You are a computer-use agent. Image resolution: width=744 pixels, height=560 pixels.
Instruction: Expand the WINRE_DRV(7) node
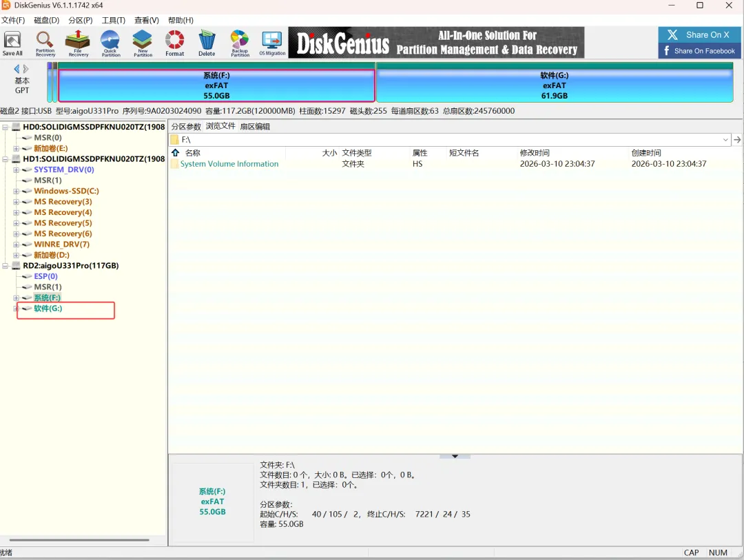tap(16, 245)
